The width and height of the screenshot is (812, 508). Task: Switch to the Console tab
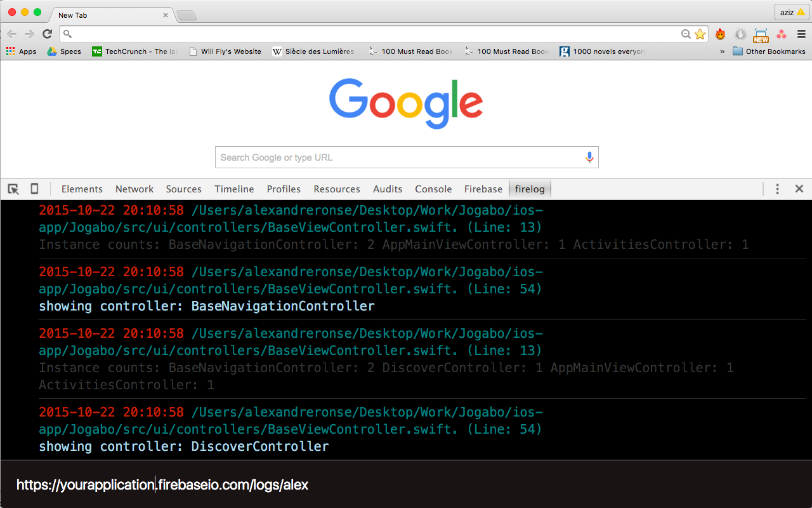pos(433,189)
